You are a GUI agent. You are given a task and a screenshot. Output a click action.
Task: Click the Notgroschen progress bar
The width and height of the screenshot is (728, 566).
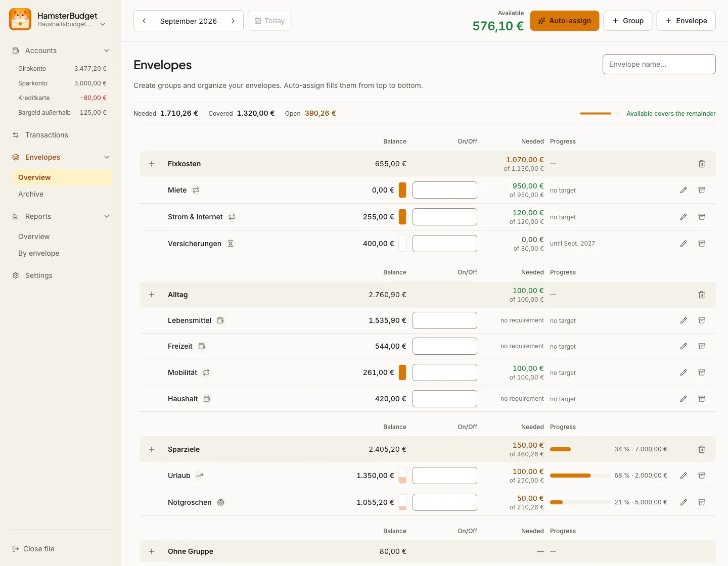pyautogui.click(x=580, y=502)
